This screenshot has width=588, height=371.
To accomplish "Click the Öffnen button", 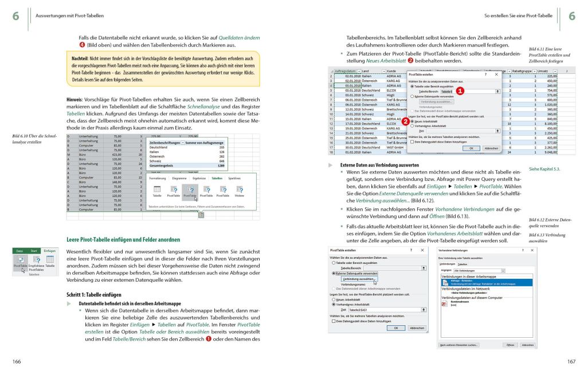I will click(511, 345).
